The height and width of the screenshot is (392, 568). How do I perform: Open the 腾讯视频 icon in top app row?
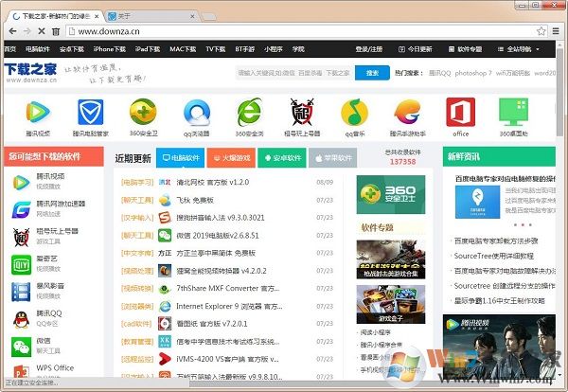(37, 112)
